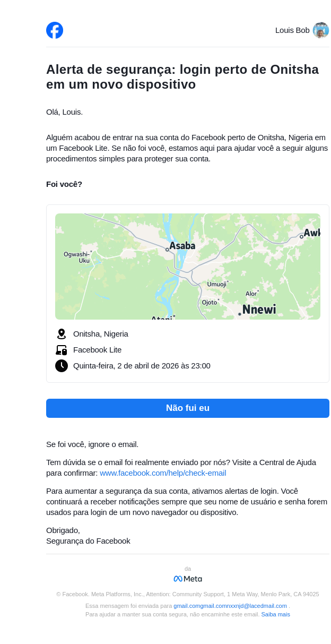
Task: Click the clock icon beside the date
Action: tap(62, 366)
